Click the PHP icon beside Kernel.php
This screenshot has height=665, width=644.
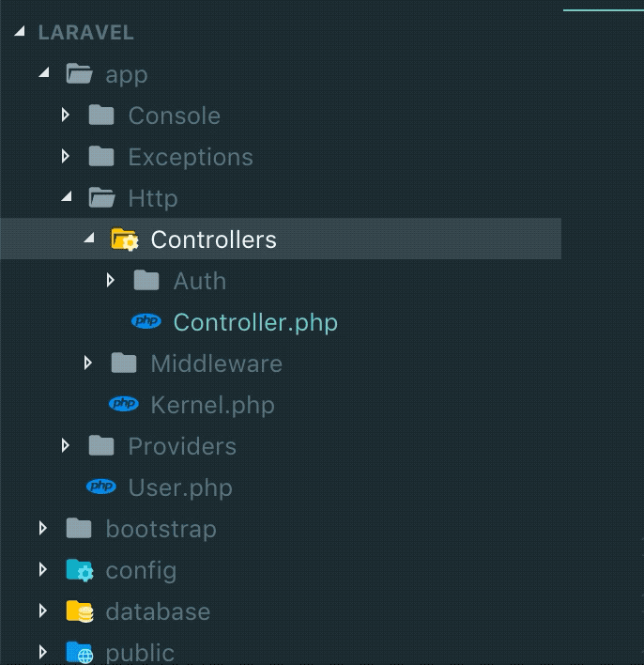[124, 405]
